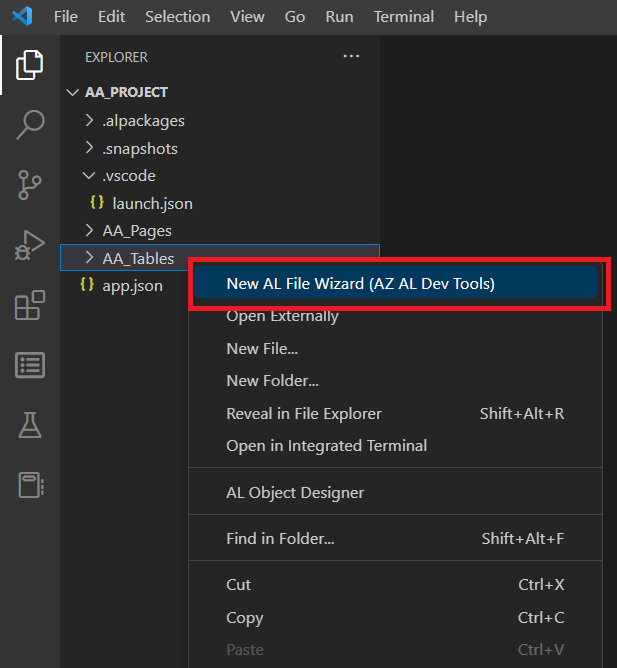Select the AA_Pages folder name

(x=137, y=231)
